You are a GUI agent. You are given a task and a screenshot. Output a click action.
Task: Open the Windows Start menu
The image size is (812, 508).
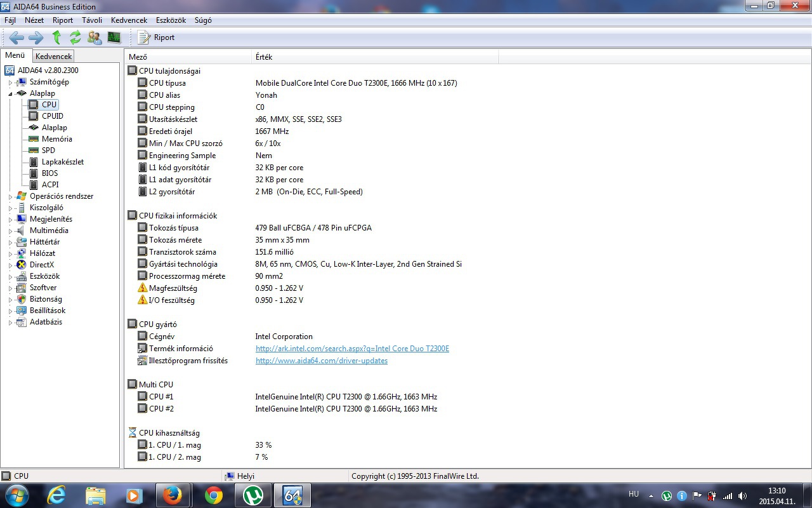tap(16, 495)
